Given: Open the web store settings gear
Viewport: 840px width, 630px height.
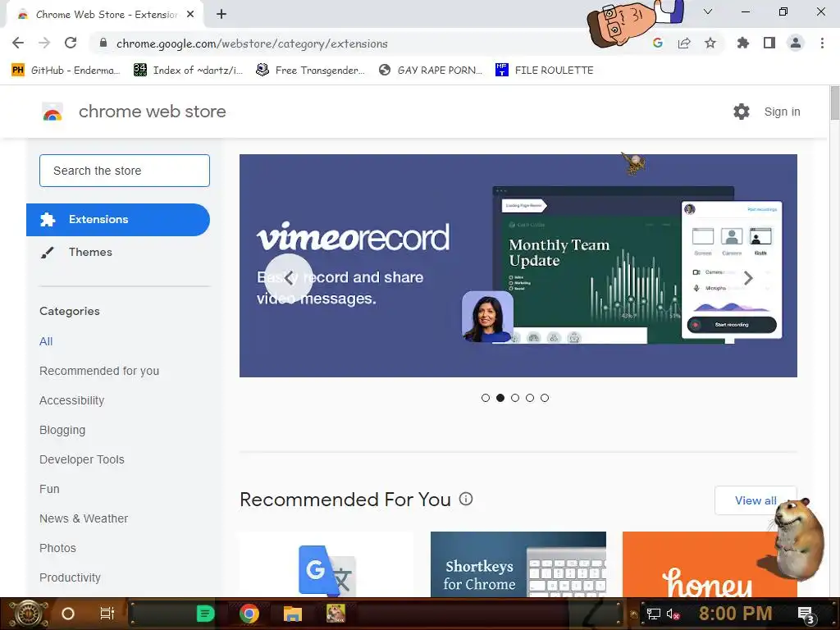Looking at the screenshot, I should coord(742,112).
